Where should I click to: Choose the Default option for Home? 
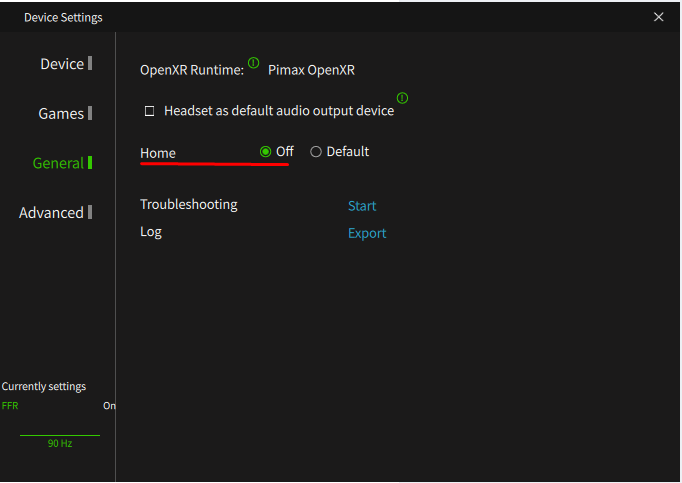[316, 152]
